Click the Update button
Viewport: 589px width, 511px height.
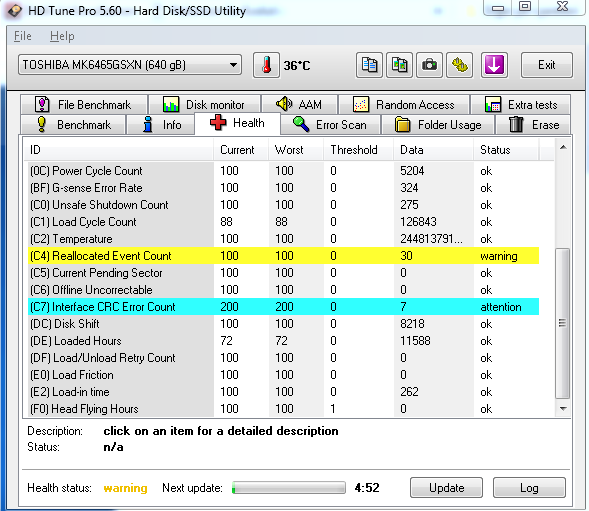446,488
